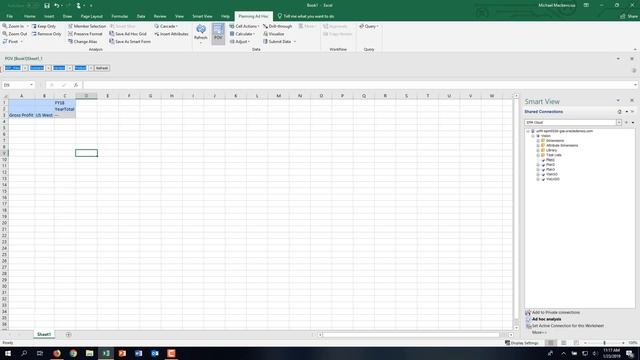Open the EPM Cloud connection dropdown
640x360 pixels.
pyautogui.click(x=619, y=122)
